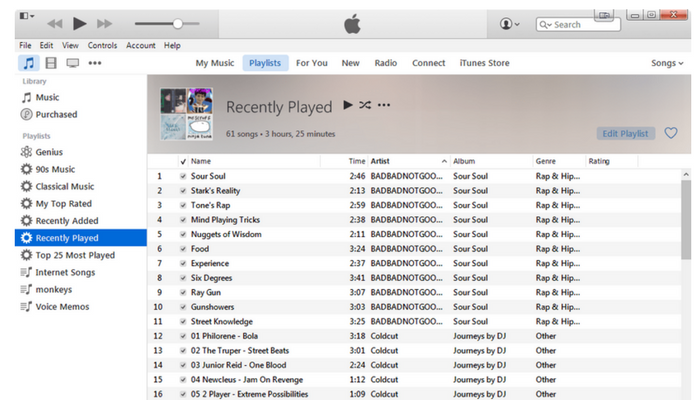Uncheck the Tone's Rap checkbox
Image resolution: width=700 pixels, height=400 pixels.
[183, 205]
